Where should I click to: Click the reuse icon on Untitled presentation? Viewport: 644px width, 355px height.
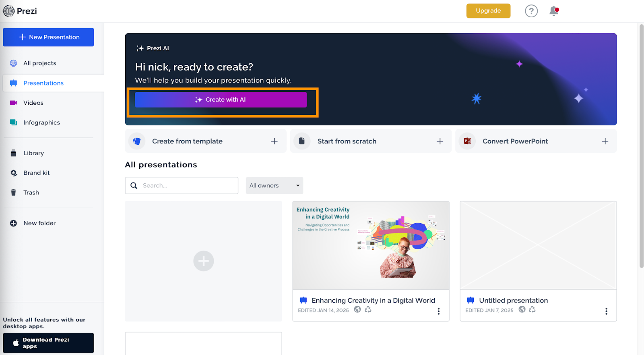pyautogui.click(x=532, y=309)
